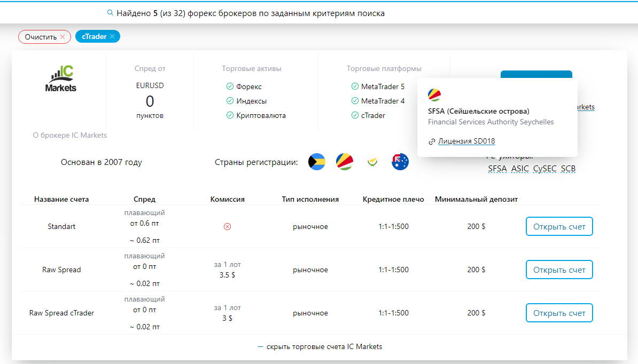
Task: Click the Кредитное плечо column header
Action: 393,200
